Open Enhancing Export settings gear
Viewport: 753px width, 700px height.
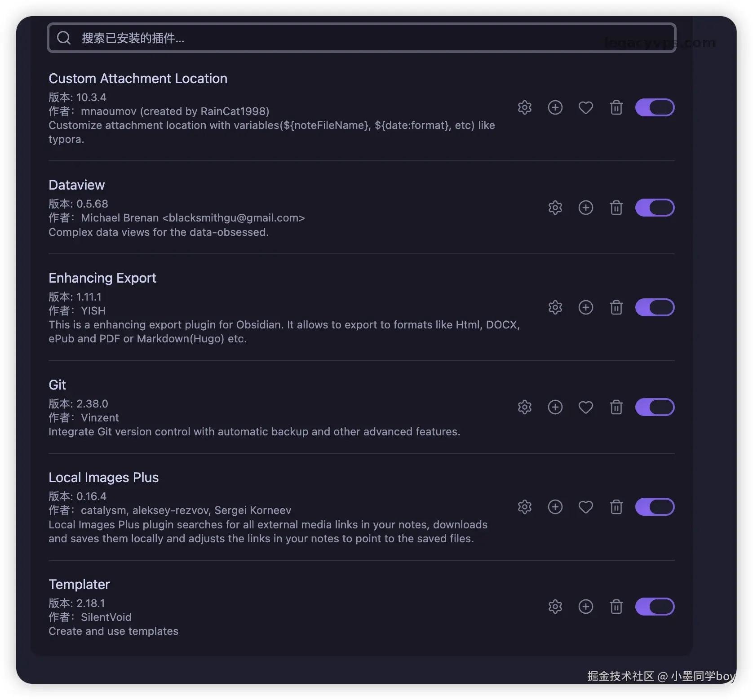coord(555,307)
